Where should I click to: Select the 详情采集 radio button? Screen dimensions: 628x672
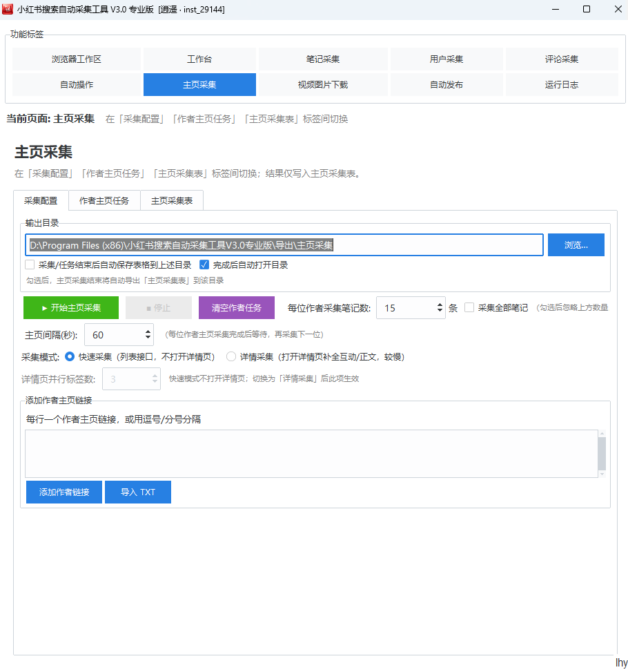point(231,356)
